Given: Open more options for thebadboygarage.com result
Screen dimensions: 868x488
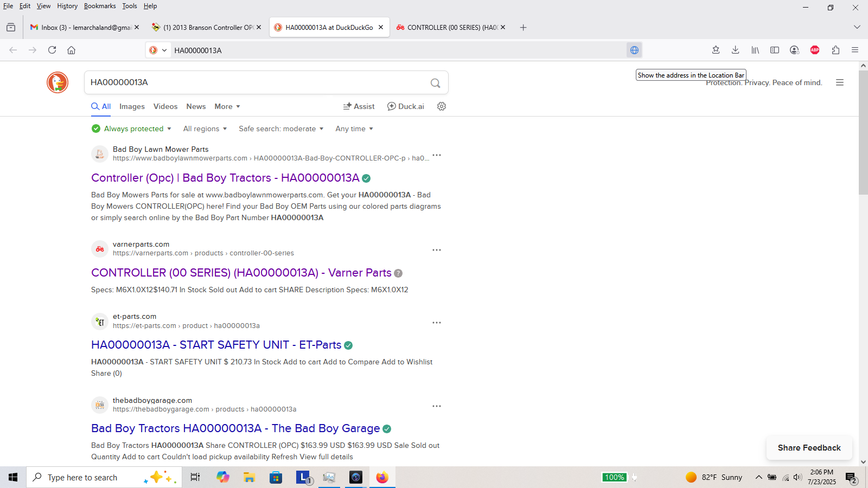Looking at the screenshot, I should pyautogui.click(x=437, y=406).
